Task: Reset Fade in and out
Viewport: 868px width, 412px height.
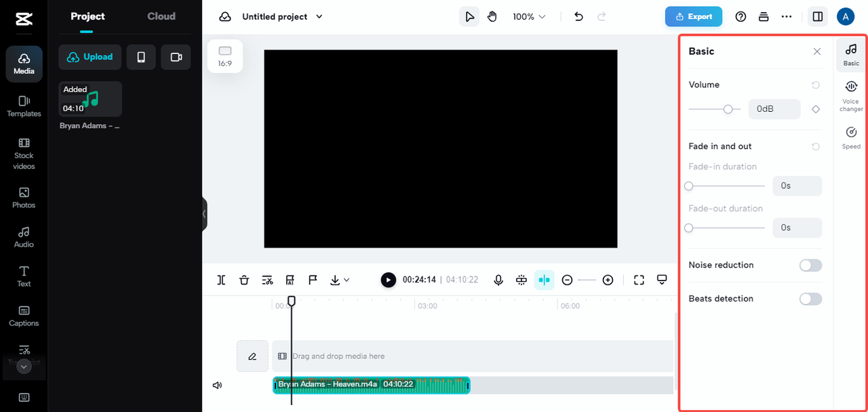Action: (x=816, y=146)
